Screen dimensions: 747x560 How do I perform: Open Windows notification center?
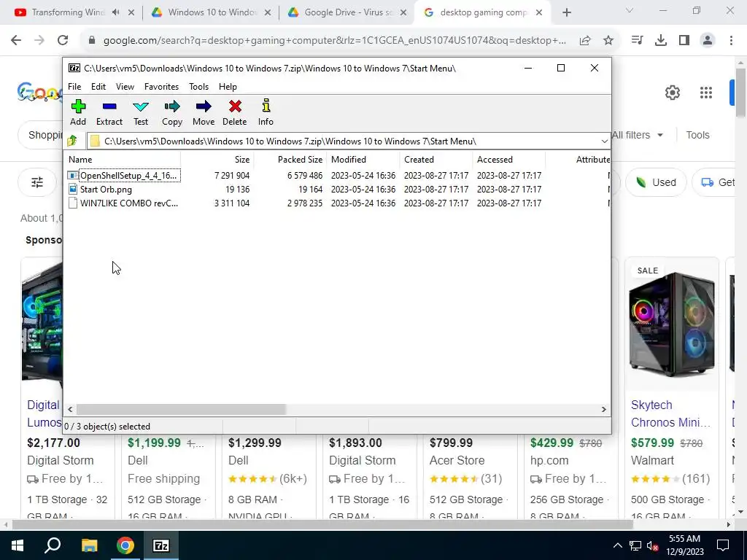point(723,545)
